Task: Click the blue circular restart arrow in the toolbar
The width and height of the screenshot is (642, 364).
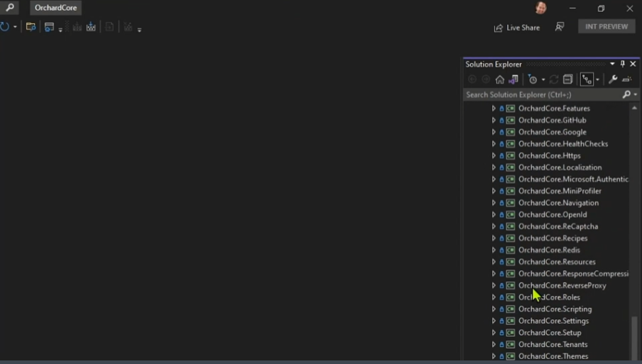Action: [4, 27]
